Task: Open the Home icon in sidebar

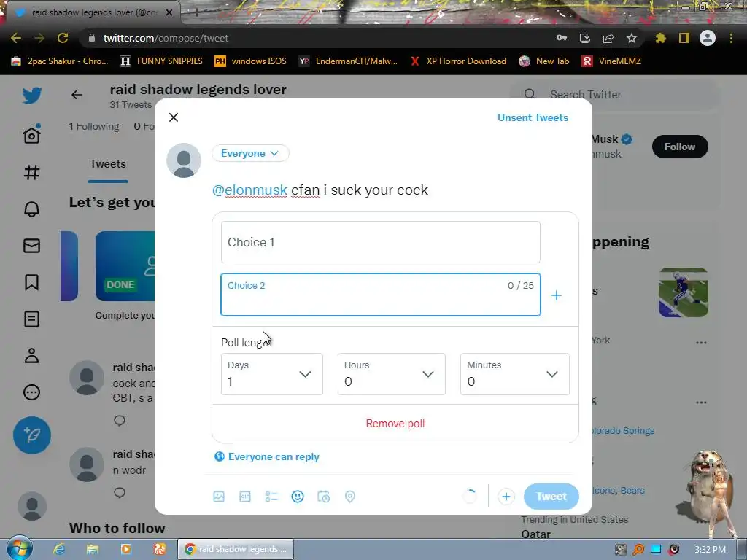Action: (32, 135)
